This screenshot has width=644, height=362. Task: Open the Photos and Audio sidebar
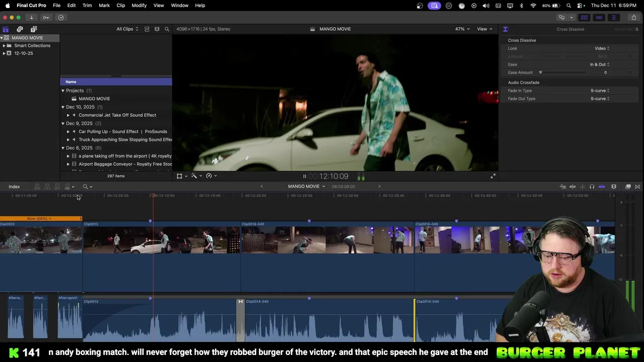click(20, 29)
